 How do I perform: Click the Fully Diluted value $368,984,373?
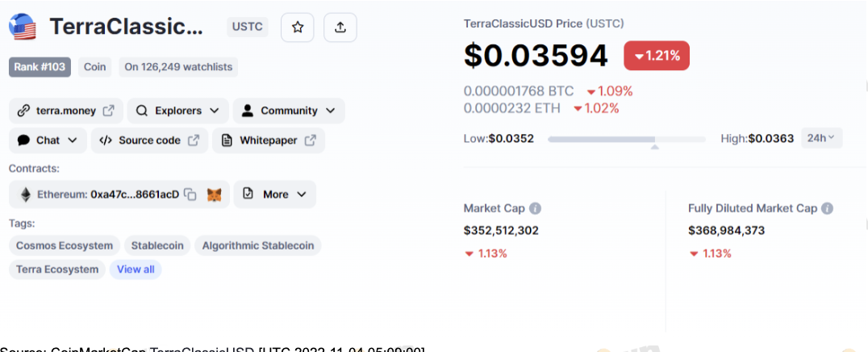coord(726,230)
